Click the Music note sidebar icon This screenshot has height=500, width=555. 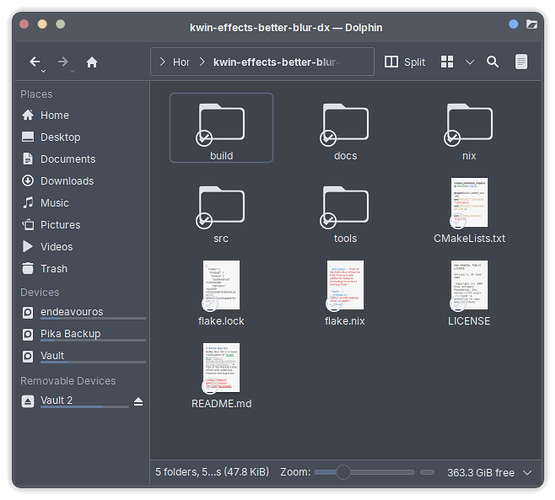[28, 202]
